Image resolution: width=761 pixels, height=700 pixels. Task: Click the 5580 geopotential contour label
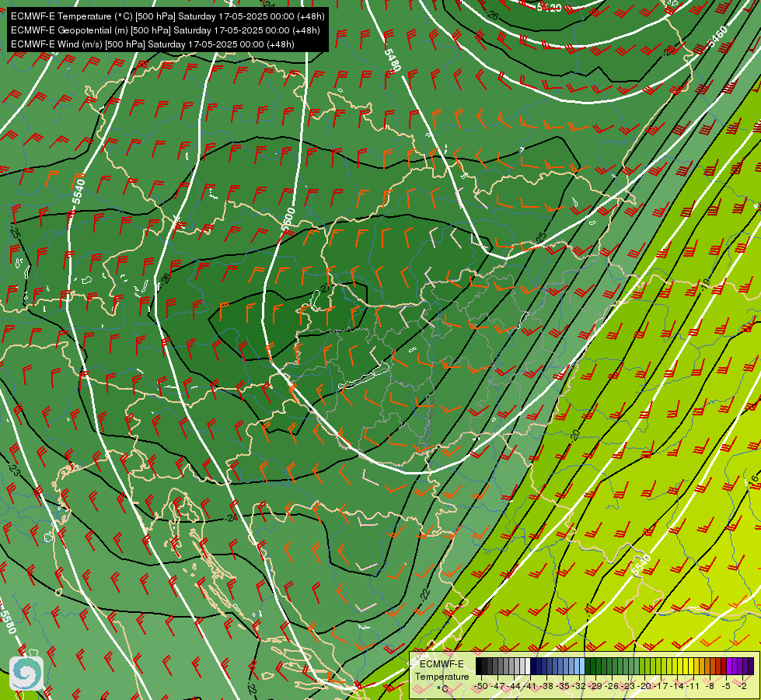point(7,621)
